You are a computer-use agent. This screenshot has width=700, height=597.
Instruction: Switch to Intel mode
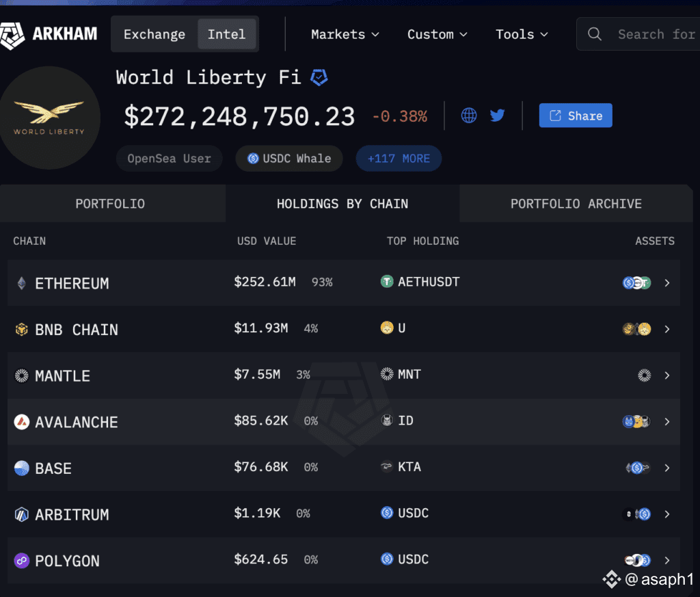coord(226,34)
